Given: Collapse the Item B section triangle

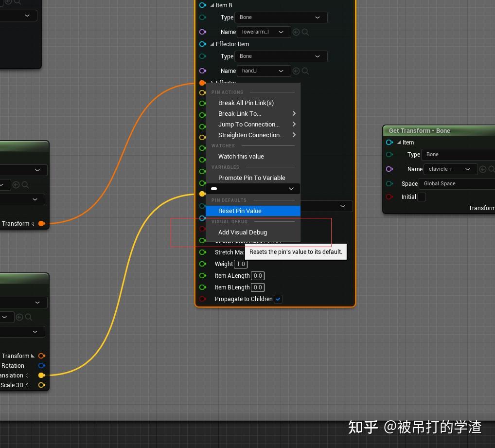Looking at the screenshot, I should tap(211, 5).
